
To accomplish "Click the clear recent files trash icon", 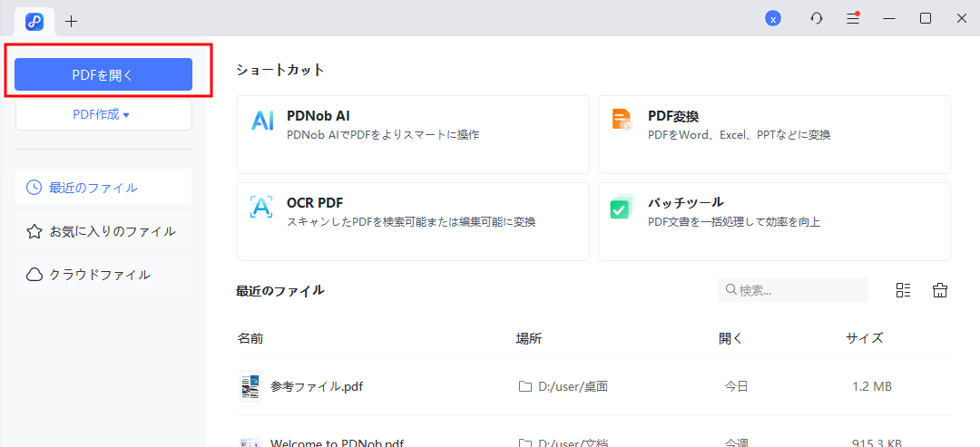I will tap(940, 289).
